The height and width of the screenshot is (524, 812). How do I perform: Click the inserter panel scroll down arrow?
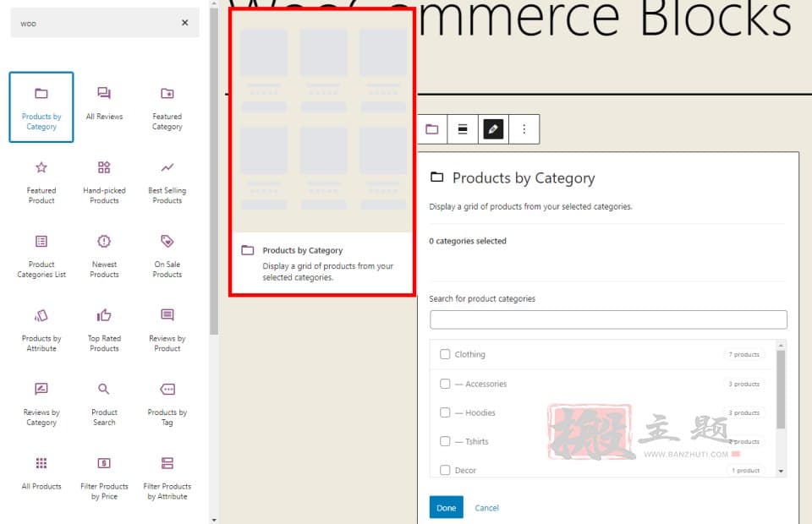(x=214, y=520)
